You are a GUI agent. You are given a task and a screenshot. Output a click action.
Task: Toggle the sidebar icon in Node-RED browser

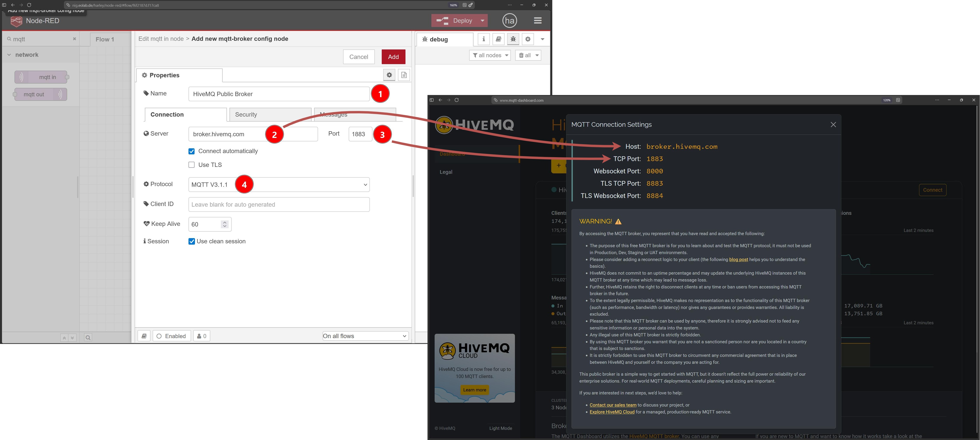(4, 5)
